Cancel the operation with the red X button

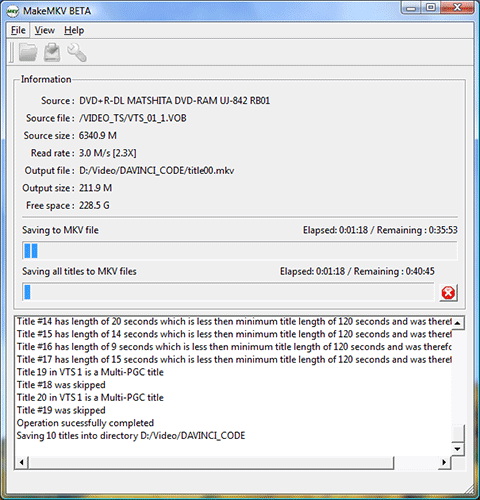pyautogui.click(x=448, y=293)
